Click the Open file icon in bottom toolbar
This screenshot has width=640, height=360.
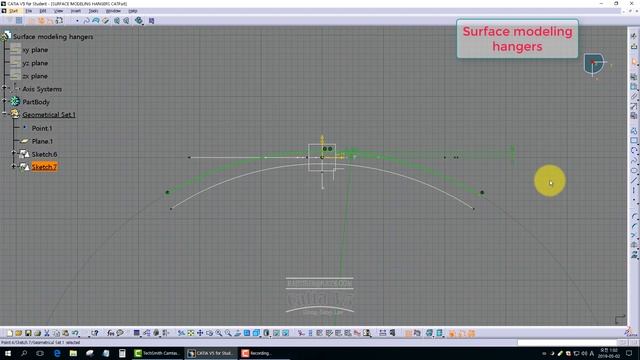(19, 333)
